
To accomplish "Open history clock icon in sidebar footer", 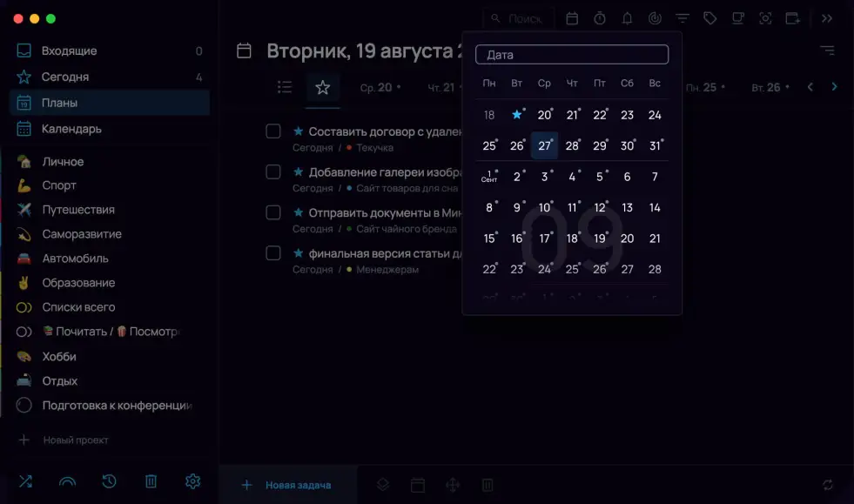I will [x=109, y=481].
